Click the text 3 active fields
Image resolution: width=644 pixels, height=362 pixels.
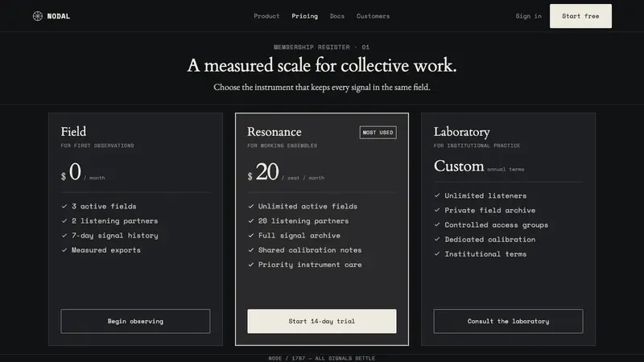click(104, 206)
